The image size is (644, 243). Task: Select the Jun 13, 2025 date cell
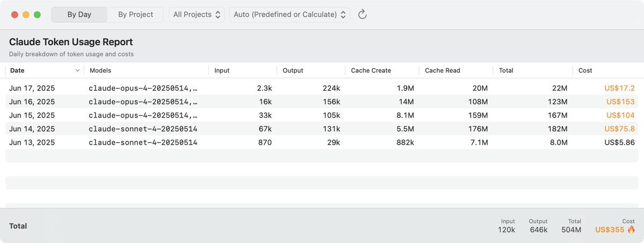click(32, 142)
